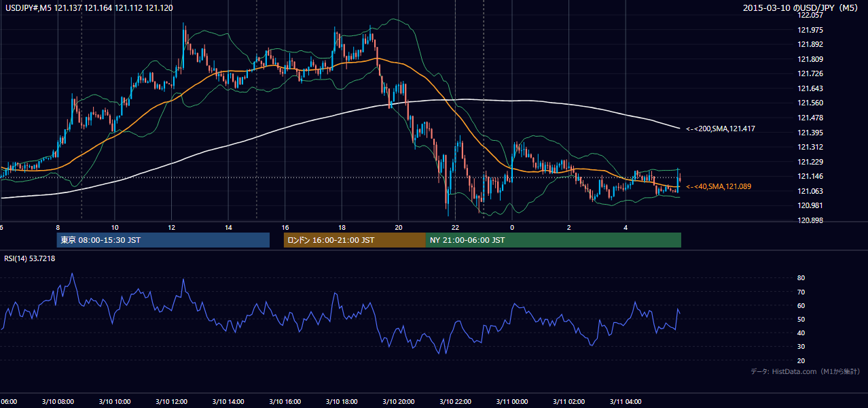Click RSI axis level 20
This screenshot has height=408, width=868.
[x=801, y=360]
